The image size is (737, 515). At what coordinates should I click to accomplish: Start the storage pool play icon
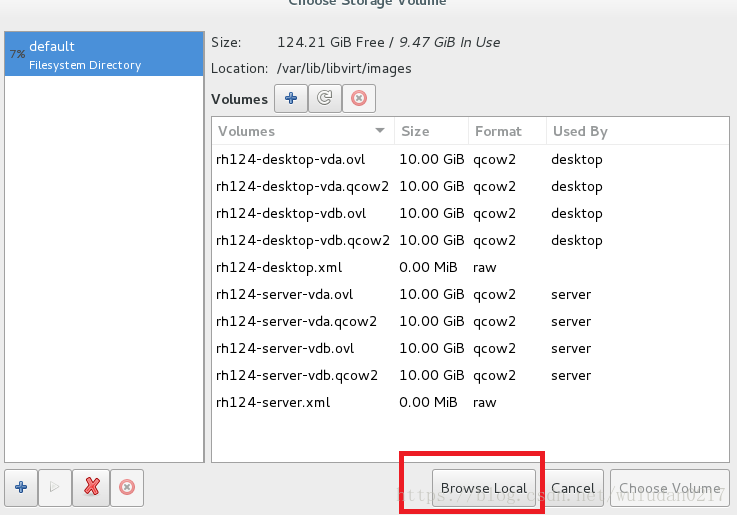[55, 487]
